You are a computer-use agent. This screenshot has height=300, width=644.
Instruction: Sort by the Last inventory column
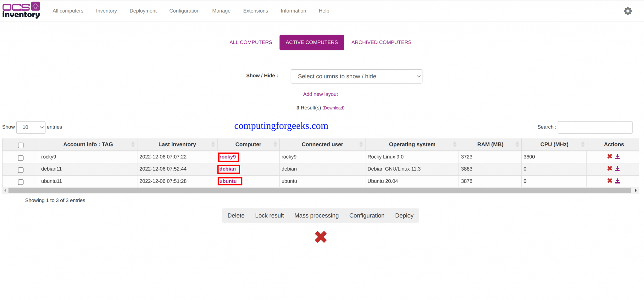(177, 144)
